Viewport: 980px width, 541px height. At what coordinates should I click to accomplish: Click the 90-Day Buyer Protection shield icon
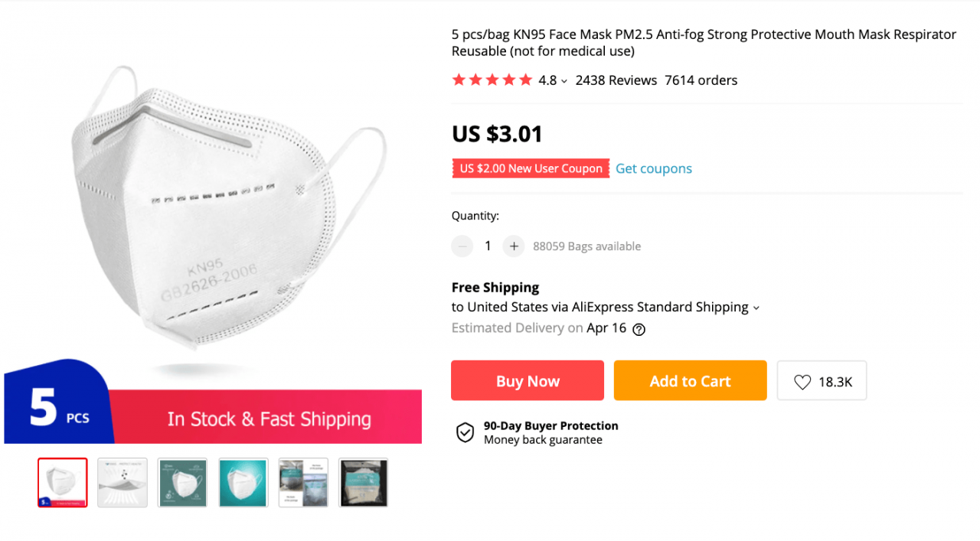465,432
